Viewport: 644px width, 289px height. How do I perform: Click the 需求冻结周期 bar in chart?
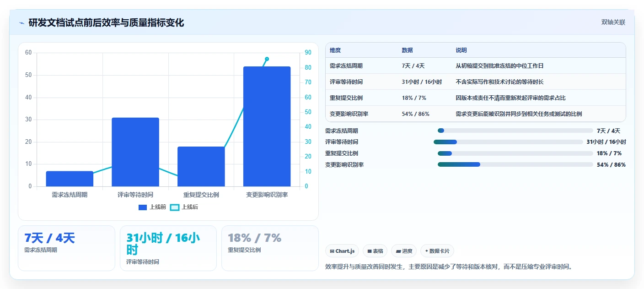[x=70, y=179]
